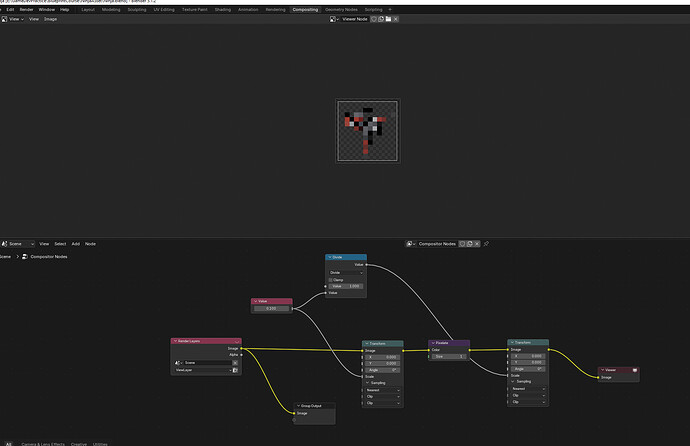Collapse the second Transform node
Image resolution: width=690 pixels, height=446 pixels.
[512, 342]
